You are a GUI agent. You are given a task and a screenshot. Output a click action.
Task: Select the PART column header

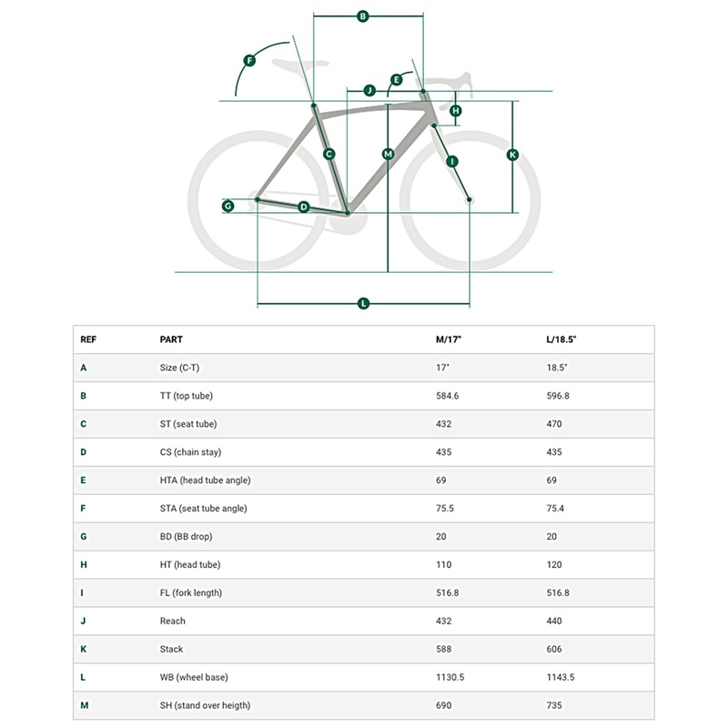[171, 339]
